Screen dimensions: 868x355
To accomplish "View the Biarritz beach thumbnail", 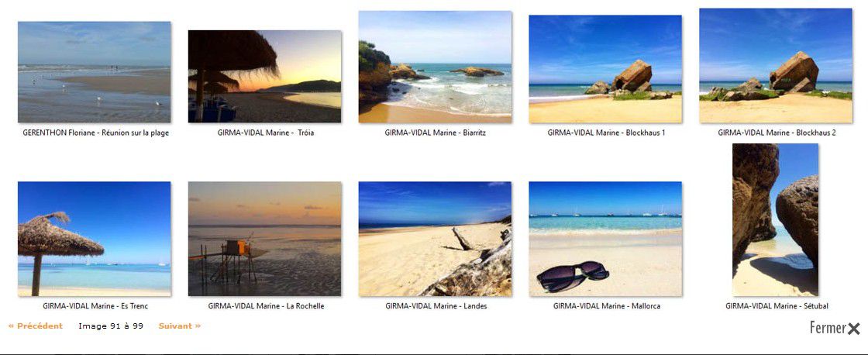I will tap(435, 67).
